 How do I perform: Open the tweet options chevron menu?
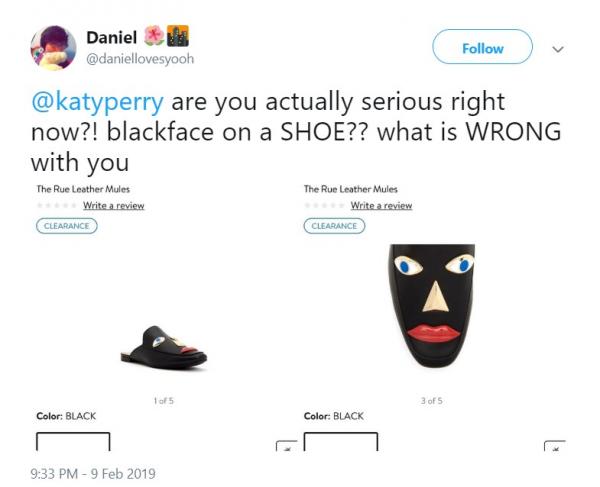pos(558,49)
